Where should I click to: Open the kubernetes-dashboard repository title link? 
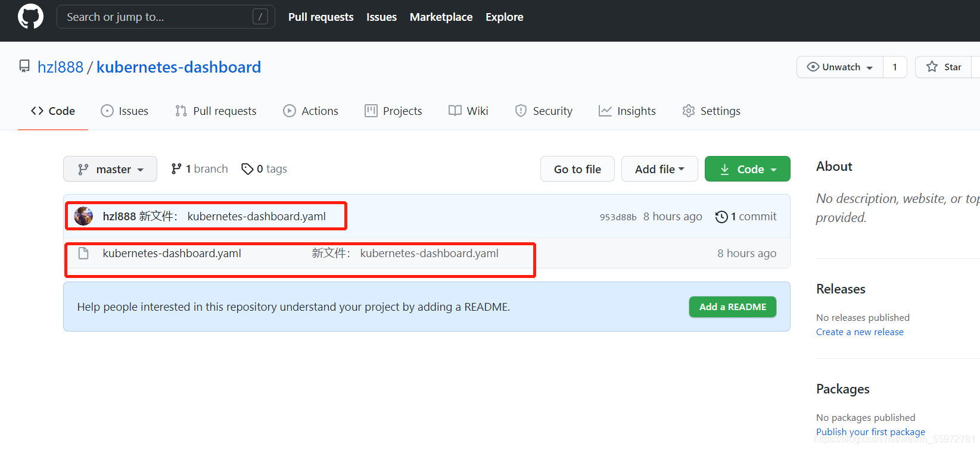coord(179,67)
